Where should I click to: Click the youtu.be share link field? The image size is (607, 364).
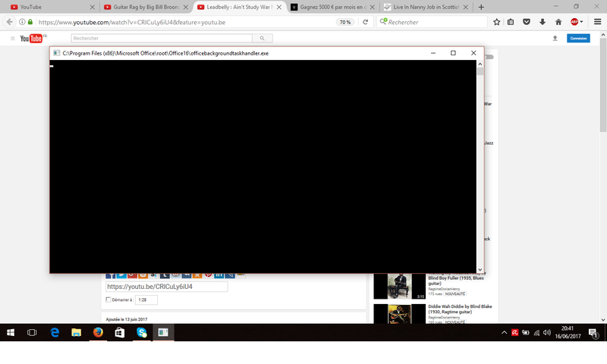166,287
